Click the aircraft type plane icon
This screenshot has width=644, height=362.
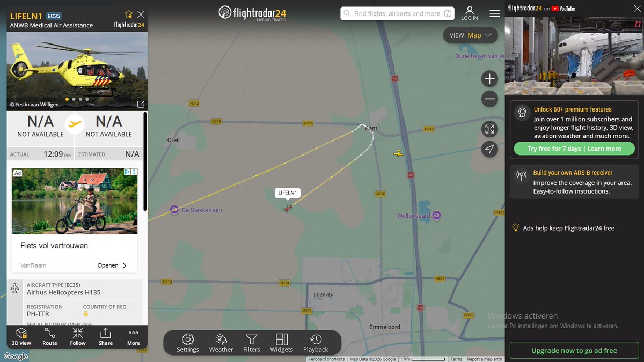15,289
